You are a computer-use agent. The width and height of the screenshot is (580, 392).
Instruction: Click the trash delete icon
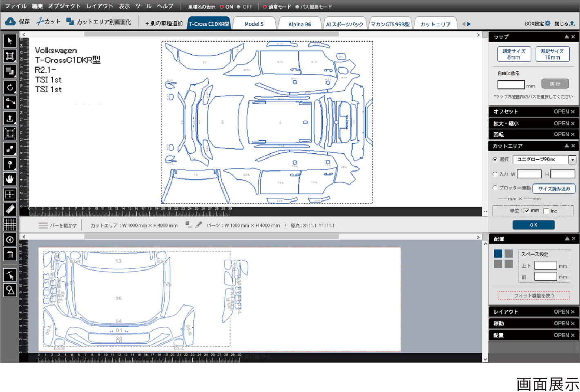(x=10, y=254)
